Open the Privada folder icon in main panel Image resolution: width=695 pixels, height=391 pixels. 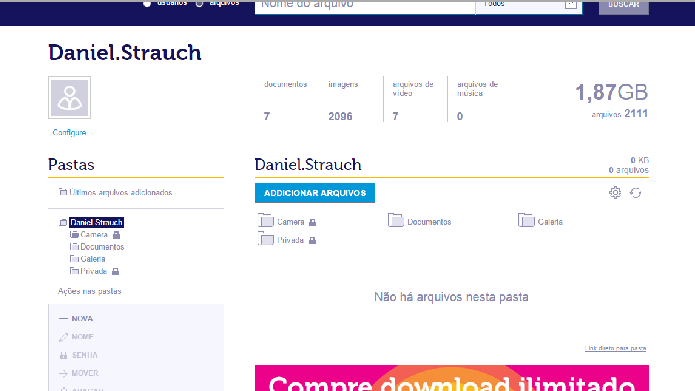[266, 239]
